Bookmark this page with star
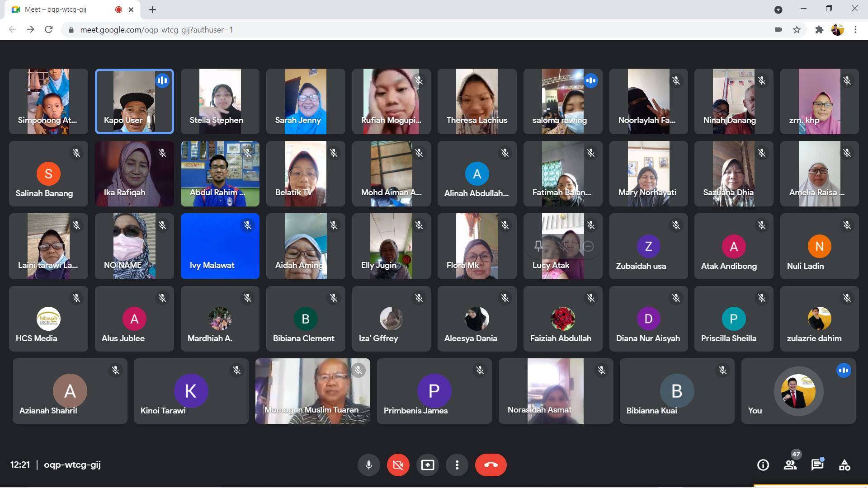The image size is (868, 488). (797, 30)
